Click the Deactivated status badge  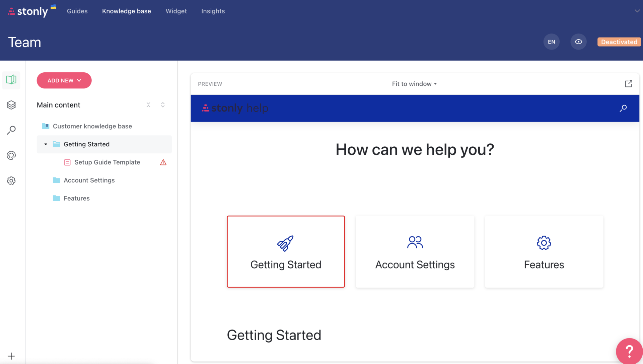pos(619,42)
